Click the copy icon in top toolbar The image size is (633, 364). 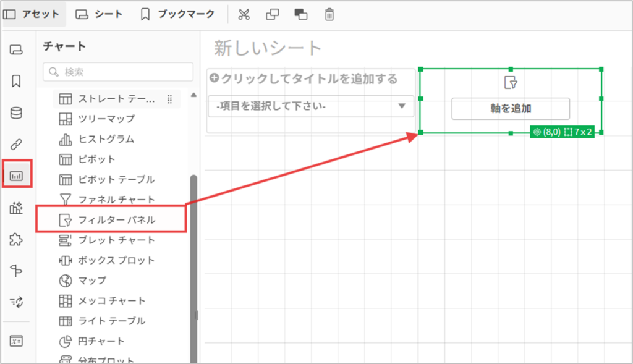pyautogui.click(x=273, y=14)
